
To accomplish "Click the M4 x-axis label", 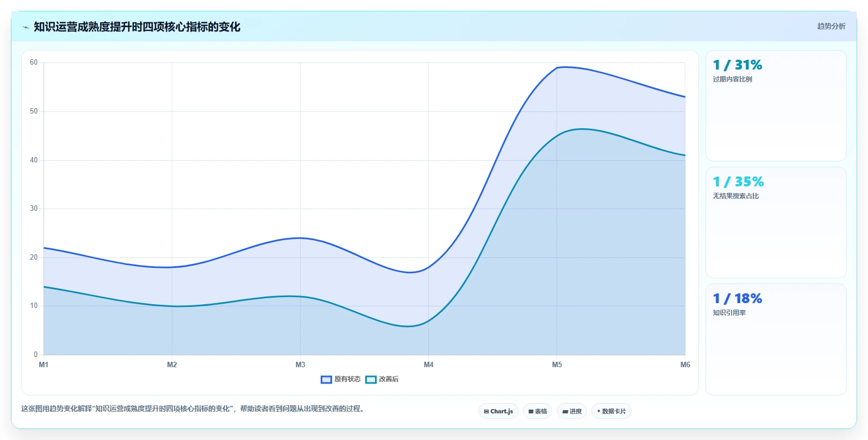I will coord(428,364).
